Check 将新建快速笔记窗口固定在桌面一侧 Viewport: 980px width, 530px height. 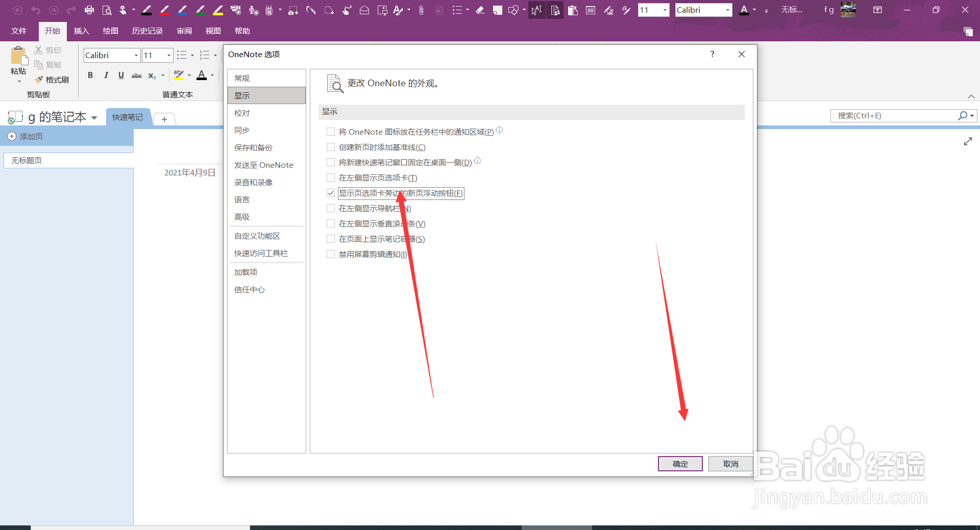click(x=331, y=163)
